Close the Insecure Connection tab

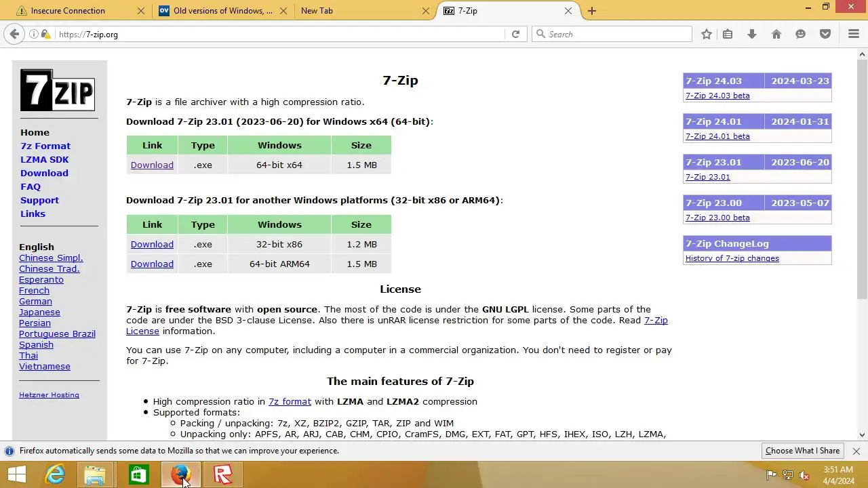141,11
